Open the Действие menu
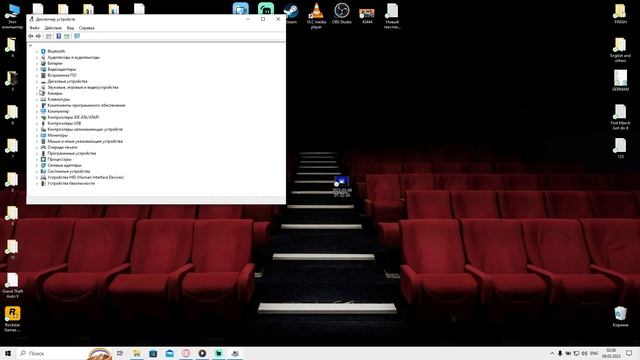This screenshot has width=640, height=360. tap(53, 28)
